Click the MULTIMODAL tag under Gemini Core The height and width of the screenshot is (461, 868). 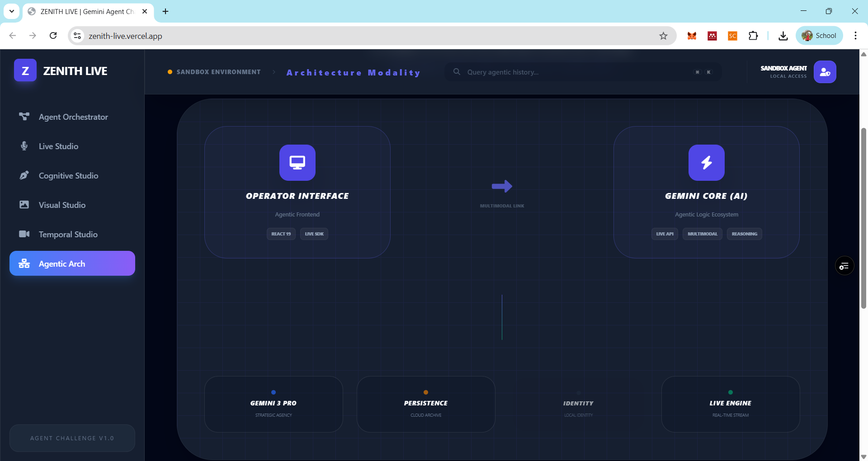click(703, 234)
